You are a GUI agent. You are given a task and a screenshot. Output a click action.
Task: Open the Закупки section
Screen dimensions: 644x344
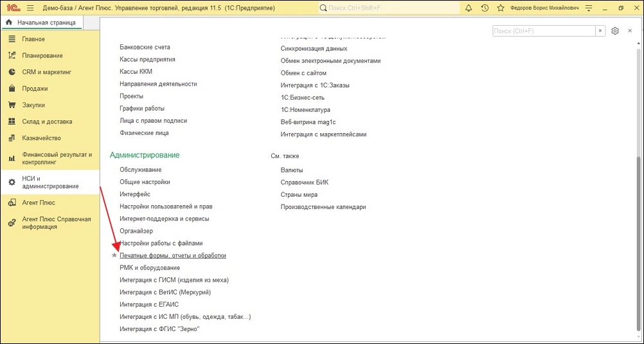(x=49, y=105)
